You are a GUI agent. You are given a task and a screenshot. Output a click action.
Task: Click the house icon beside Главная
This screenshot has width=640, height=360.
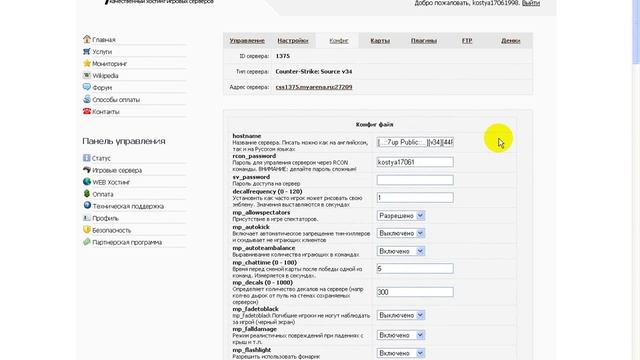[87, 39]
